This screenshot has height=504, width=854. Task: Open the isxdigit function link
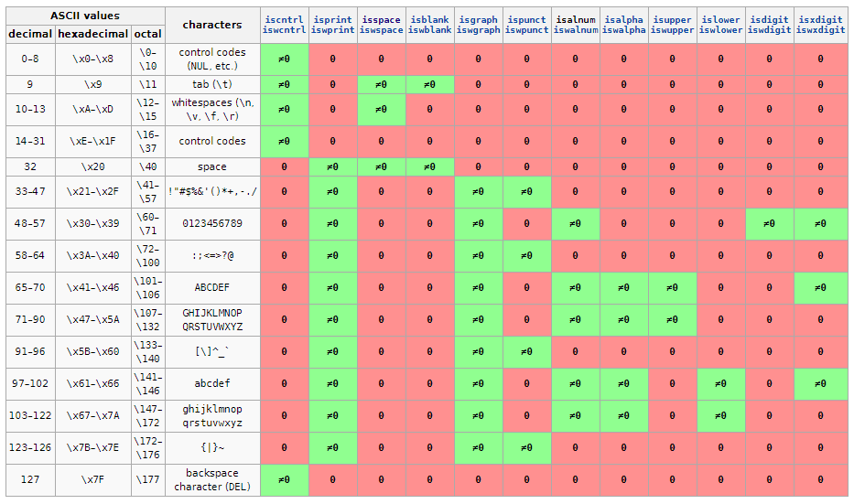pyautogui.click(x=821, y=19)
